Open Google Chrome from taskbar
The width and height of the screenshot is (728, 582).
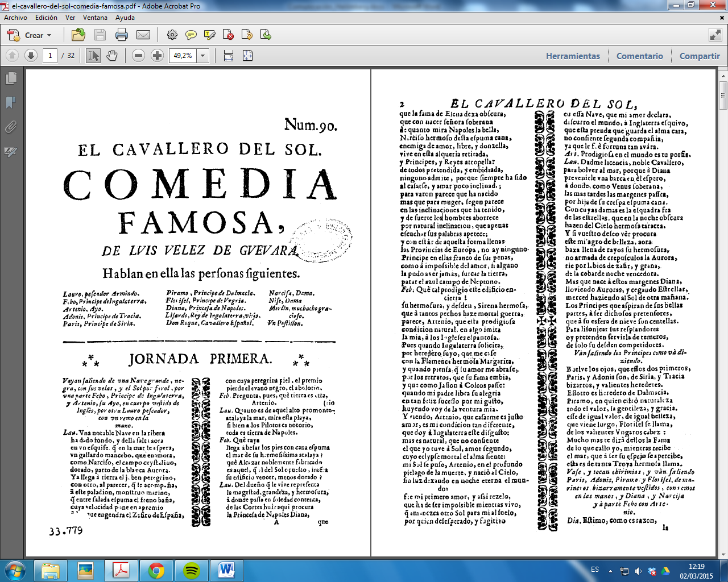156,571
